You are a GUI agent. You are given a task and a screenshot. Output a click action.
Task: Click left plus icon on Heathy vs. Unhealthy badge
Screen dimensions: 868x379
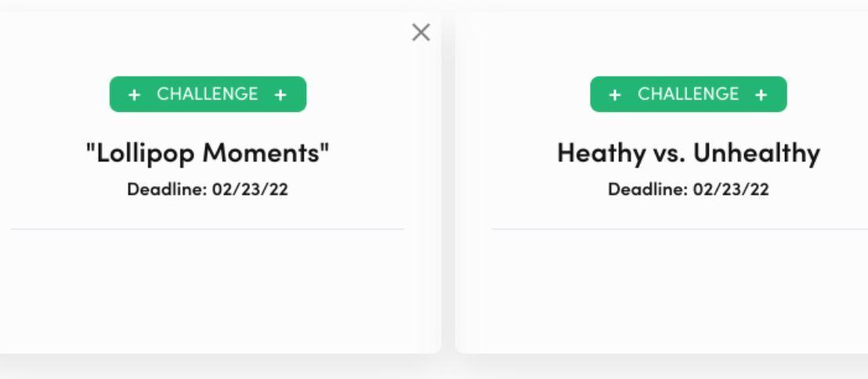coord(616,95)
